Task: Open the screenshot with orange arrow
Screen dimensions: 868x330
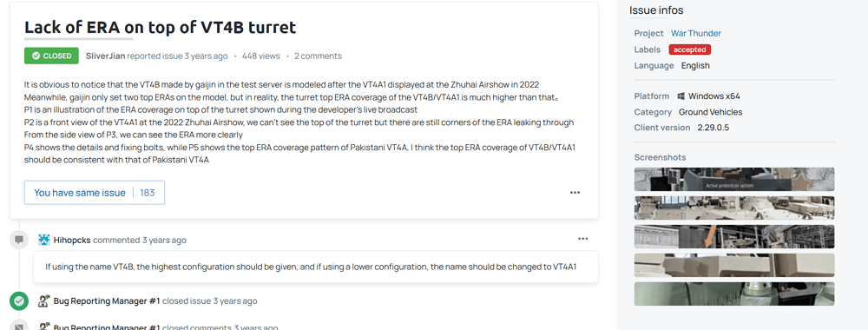Action: point(734,236)
